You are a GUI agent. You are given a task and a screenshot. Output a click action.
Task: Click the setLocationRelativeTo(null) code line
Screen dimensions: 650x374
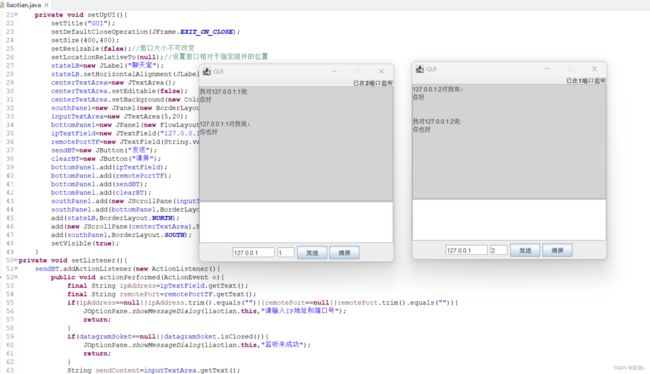(160, 57)
